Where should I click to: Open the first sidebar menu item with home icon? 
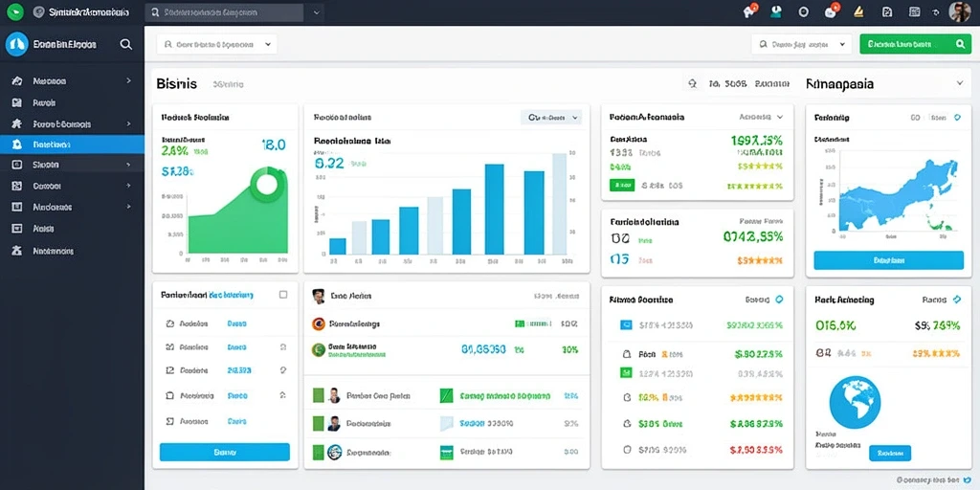(x=72, y=80)
